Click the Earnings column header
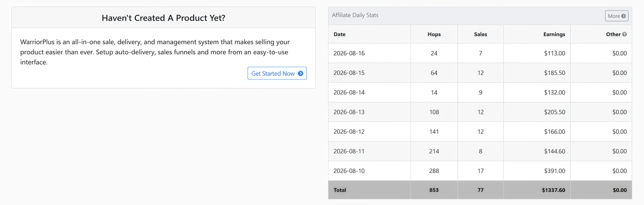The image size is (644, 205). coord(554,34)
